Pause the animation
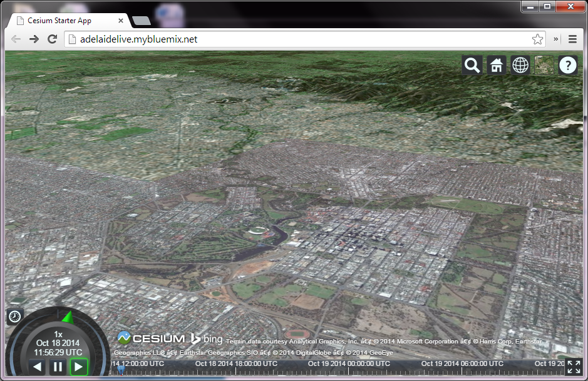Viewport: 588px width, 381px height. click(58, 367)
